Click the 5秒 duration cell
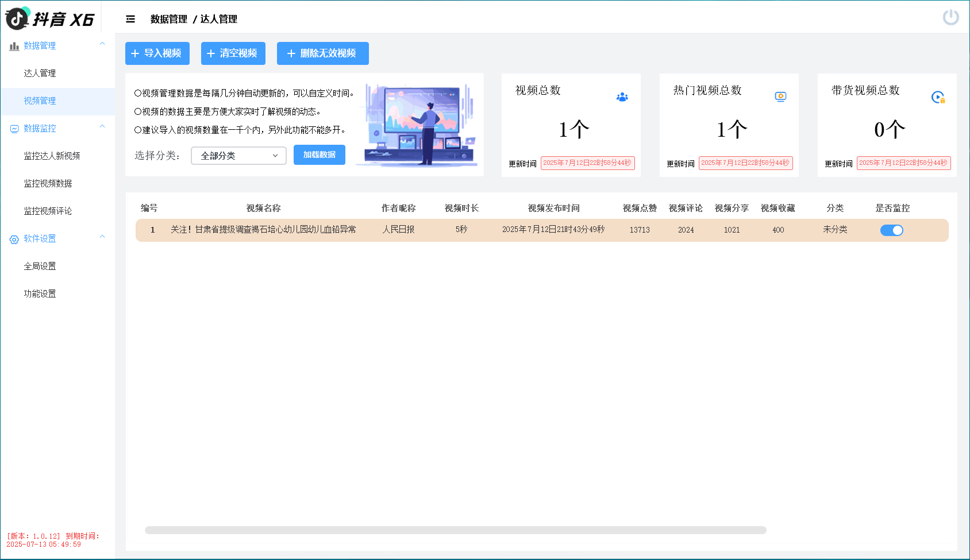The width and height of the screenshot is (970, 560). [461, 230]
